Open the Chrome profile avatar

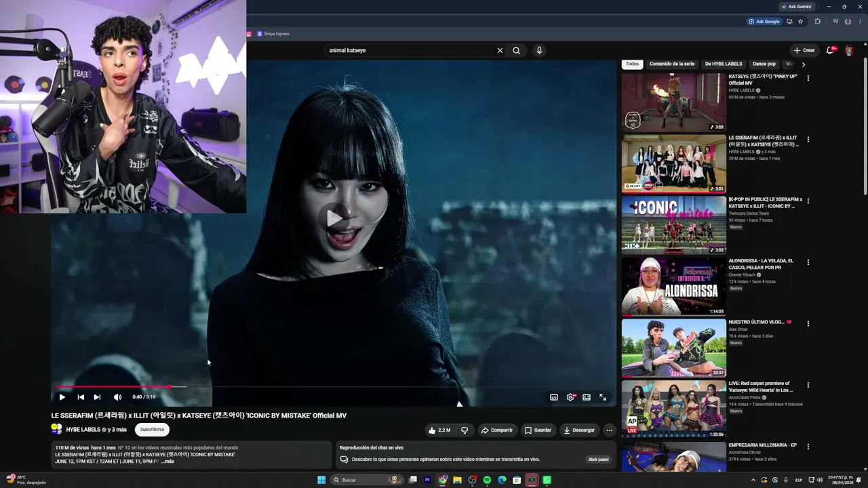(848, 21)
